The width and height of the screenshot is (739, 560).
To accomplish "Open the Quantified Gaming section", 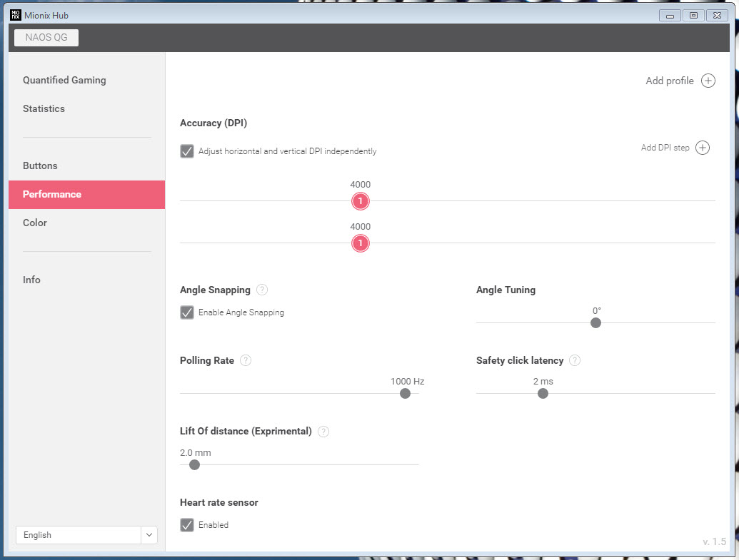I will point(64,80).
